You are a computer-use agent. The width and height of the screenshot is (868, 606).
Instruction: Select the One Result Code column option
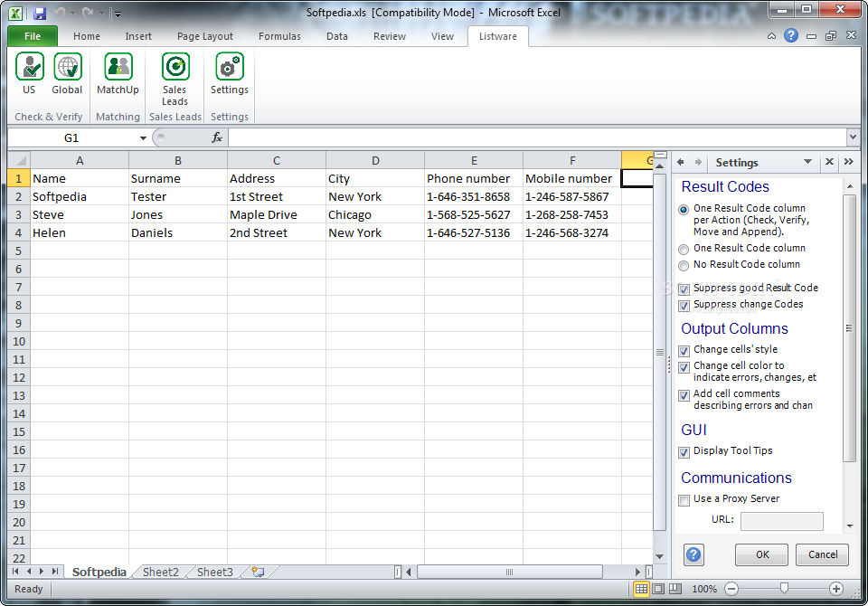pyautogui.click(x=684, y=250)
